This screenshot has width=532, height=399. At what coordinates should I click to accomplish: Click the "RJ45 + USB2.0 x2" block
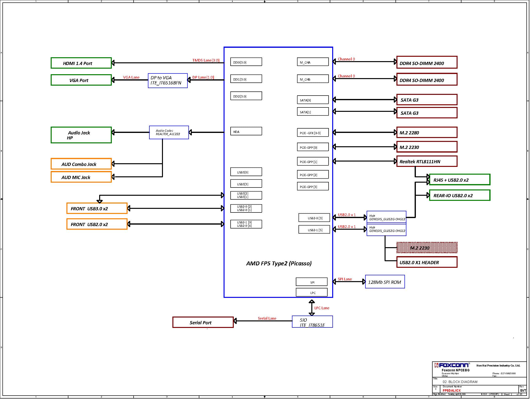(460, 180)
